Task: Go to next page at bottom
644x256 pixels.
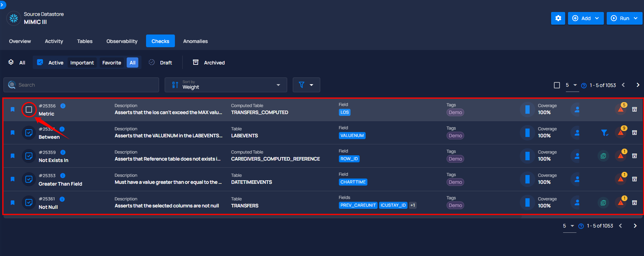Action: point(635,226)
